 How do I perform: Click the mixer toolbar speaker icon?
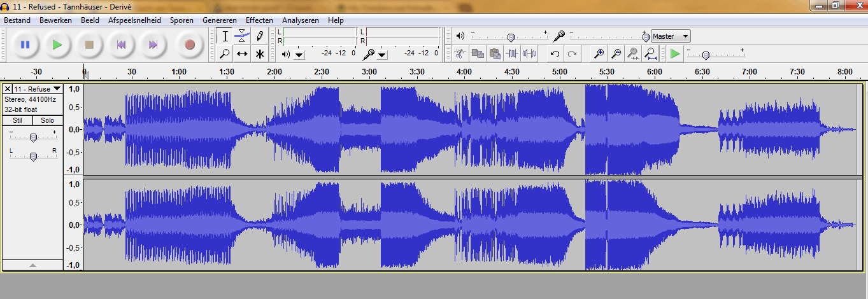pos(460,36)
